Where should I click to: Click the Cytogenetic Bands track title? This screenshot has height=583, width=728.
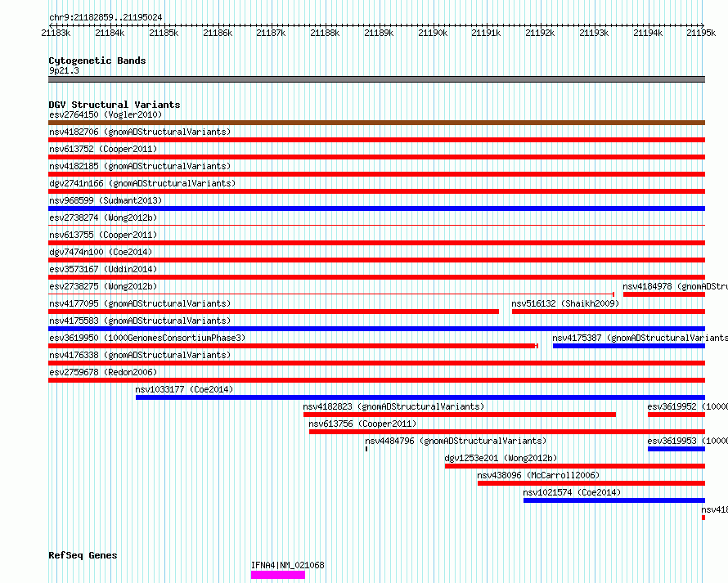(97, 61)
